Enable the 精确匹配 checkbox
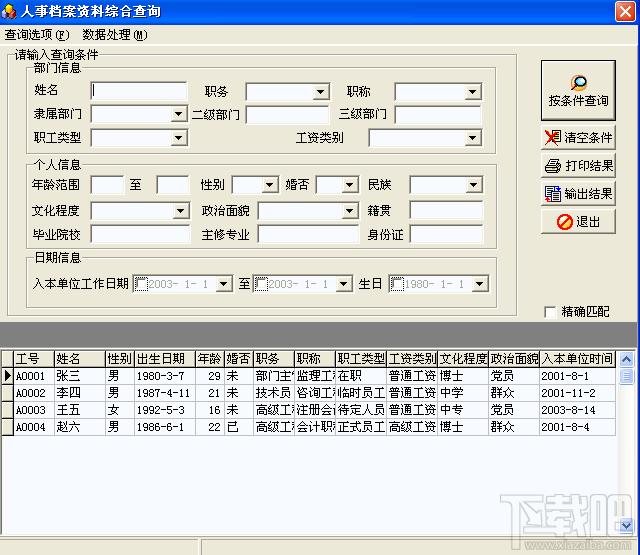This screenshot has width=640, height=555. (550, 312)
